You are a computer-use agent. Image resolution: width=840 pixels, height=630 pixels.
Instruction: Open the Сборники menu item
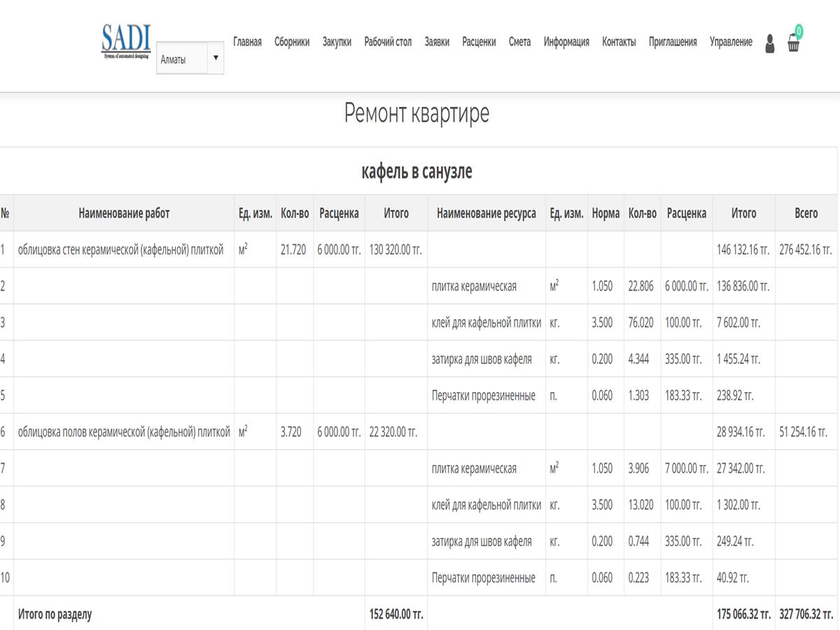pyautogui.click(x=292, y=42)
